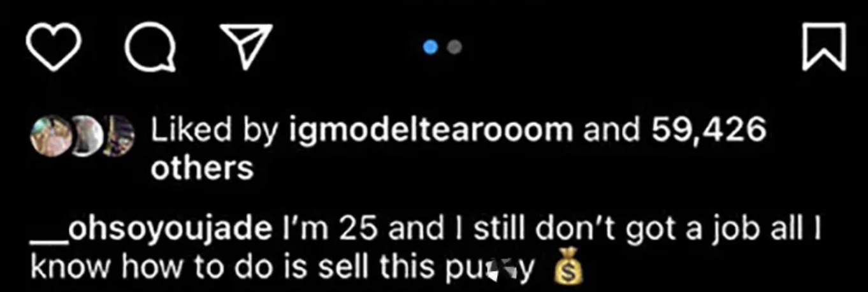
Task: Click caption text "know how to do"
Action: 133,268
